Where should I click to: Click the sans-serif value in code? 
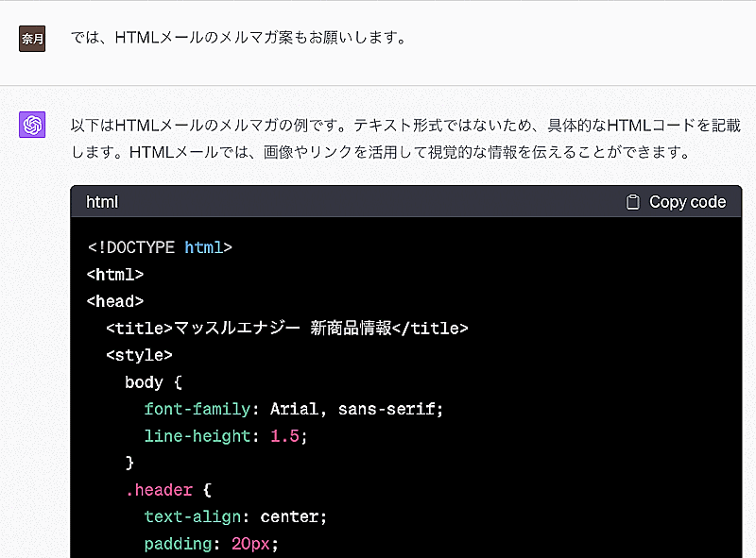392,409
